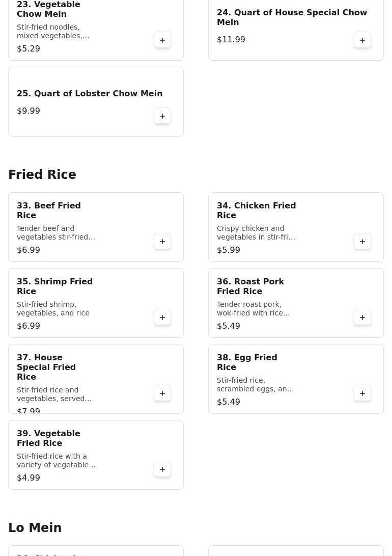Screen dimensions: 392x556
Task: Expand Vegetable Fried Rice truncated description
Action: point(56,461)
